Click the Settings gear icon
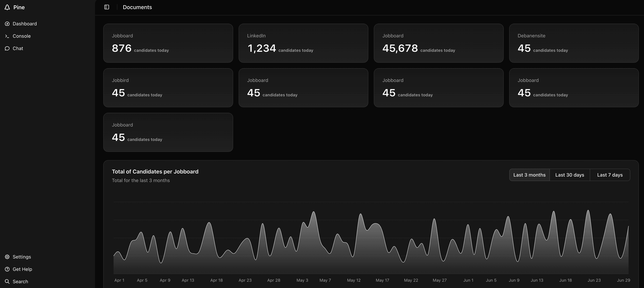Viewport: 644px width, 288px height. pyautogui.click(x=7, y=257)
